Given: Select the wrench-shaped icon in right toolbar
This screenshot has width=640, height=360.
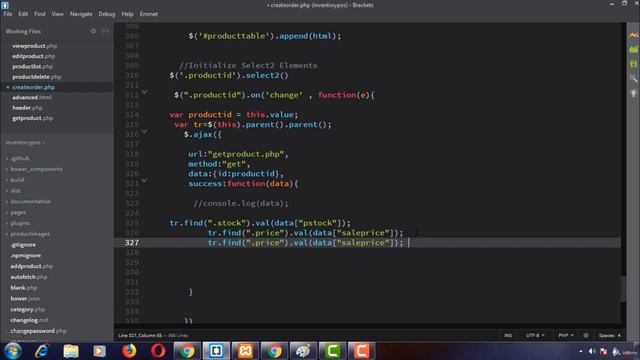Looking at the screenshot, I should coord(633,78).
